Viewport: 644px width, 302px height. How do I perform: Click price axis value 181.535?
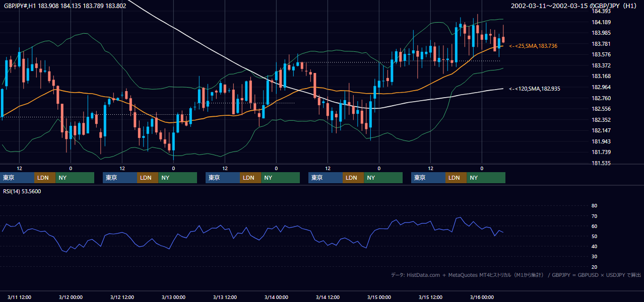pyautogui.click(x=602, y=163)
